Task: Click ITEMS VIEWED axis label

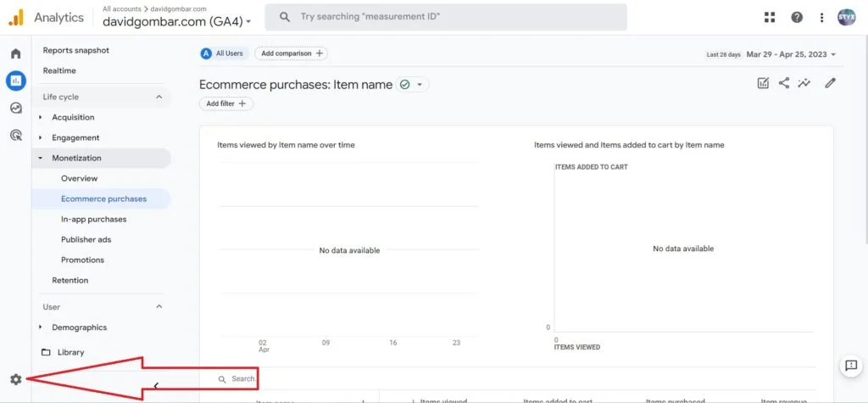Action: click(x=576, y=347)
